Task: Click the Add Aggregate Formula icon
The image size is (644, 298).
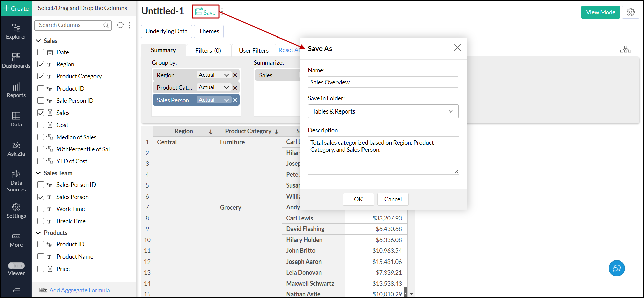Action: coord(43,290)
